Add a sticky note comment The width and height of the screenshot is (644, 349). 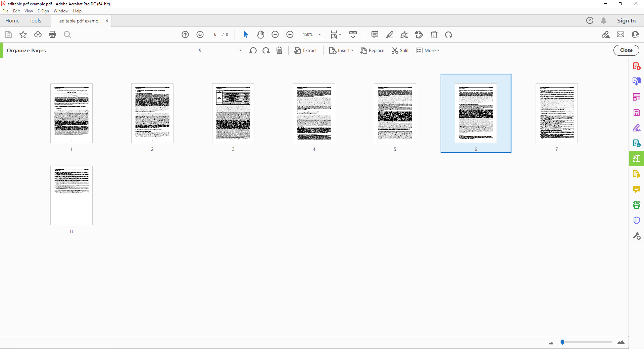click(x=375, y=35)
